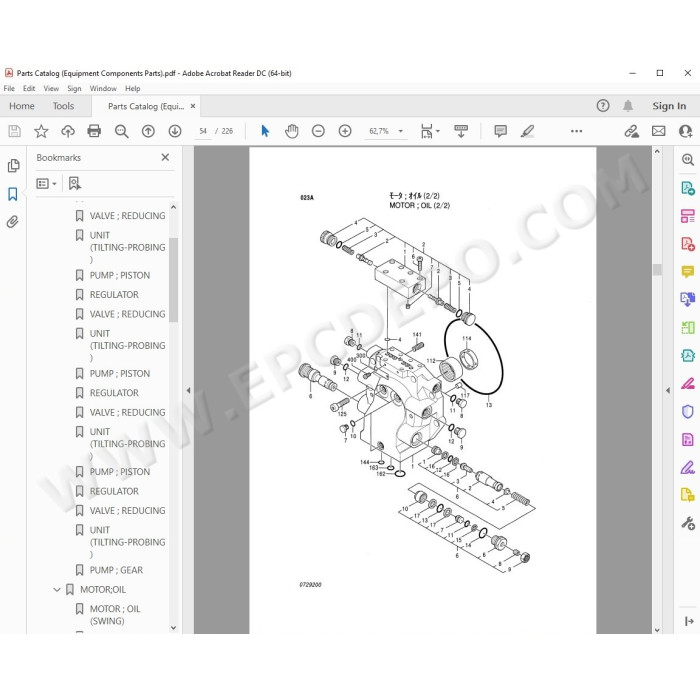Screen dimensions: 700x700
Task: Open the MOTOR ; OIL (SWING) bookmark
Action: pyautogui.click(x=115, y=615)
